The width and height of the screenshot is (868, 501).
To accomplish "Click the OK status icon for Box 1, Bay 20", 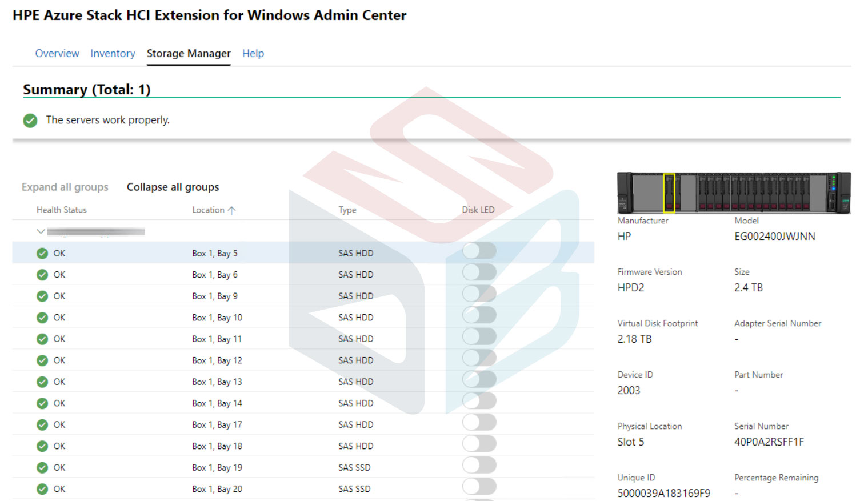I will tap(42, 488).
